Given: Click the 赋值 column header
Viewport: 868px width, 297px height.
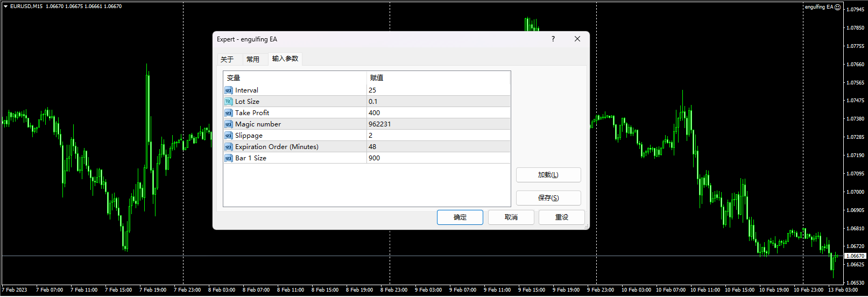Looking at the screenshot, I should [377, 78].
